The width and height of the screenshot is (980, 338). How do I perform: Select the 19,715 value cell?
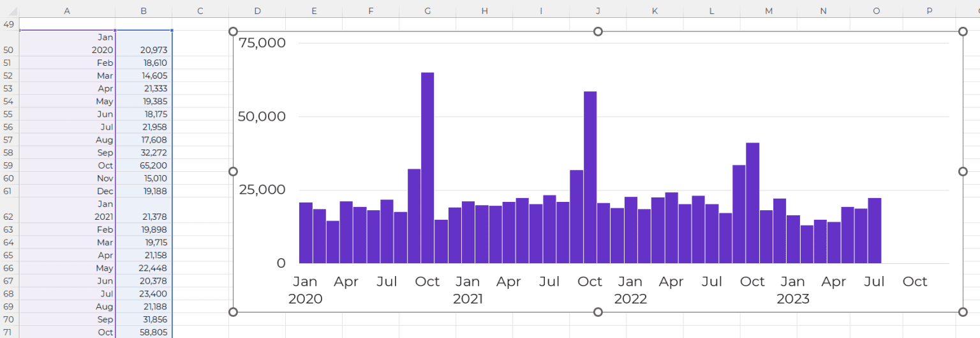(144, 242)
